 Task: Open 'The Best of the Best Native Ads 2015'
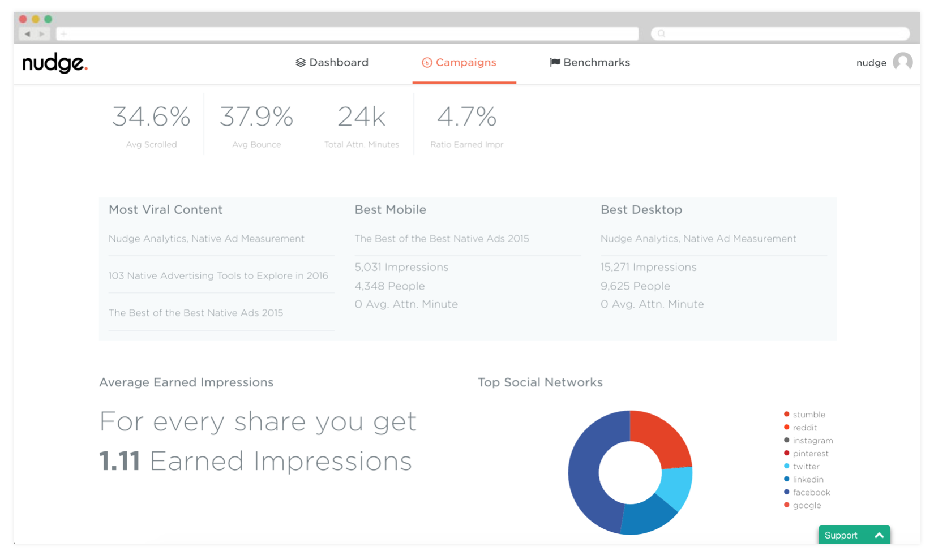196,312
